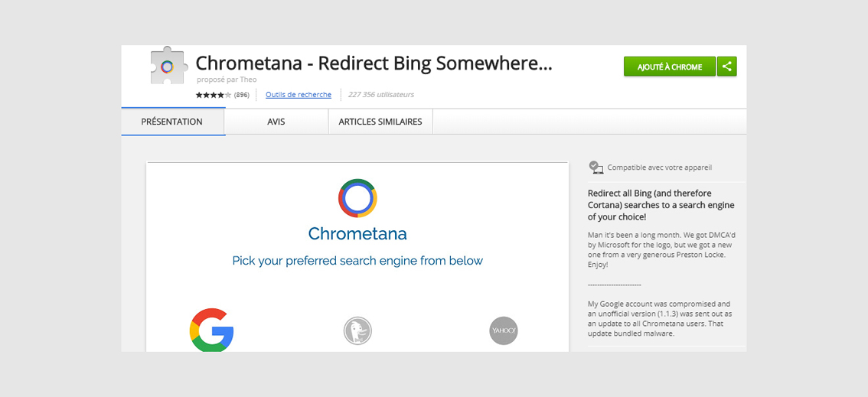
Task: Click the Chrometana name in preview screenshot
Action: [x=357, y=233]
